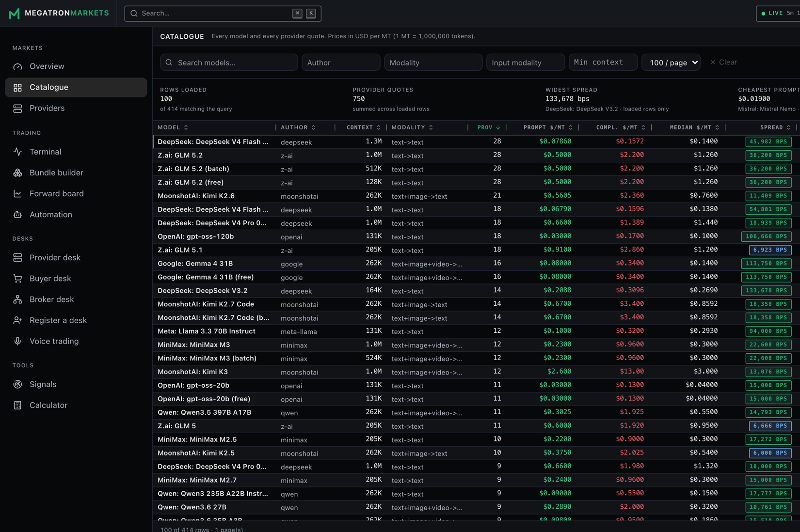The width and height of the screenshot is (800, 532).
Task: Sort by the Spread column header
Action: click(x=775, y=127)
